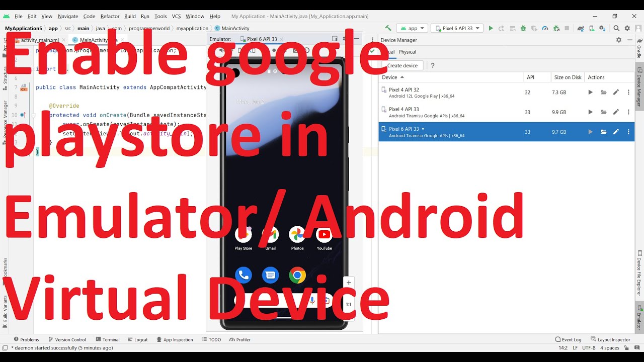Launch Pixel 4 API 32 emulator

point(591,92)
